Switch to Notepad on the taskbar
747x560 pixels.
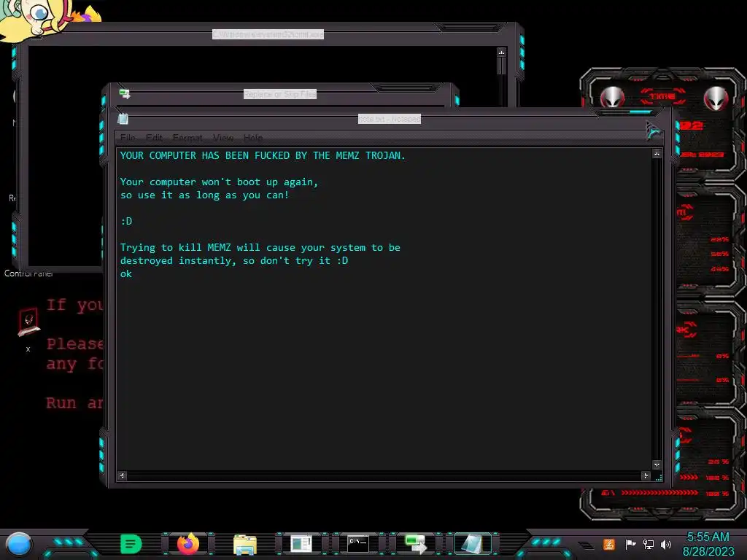point(472,544)
